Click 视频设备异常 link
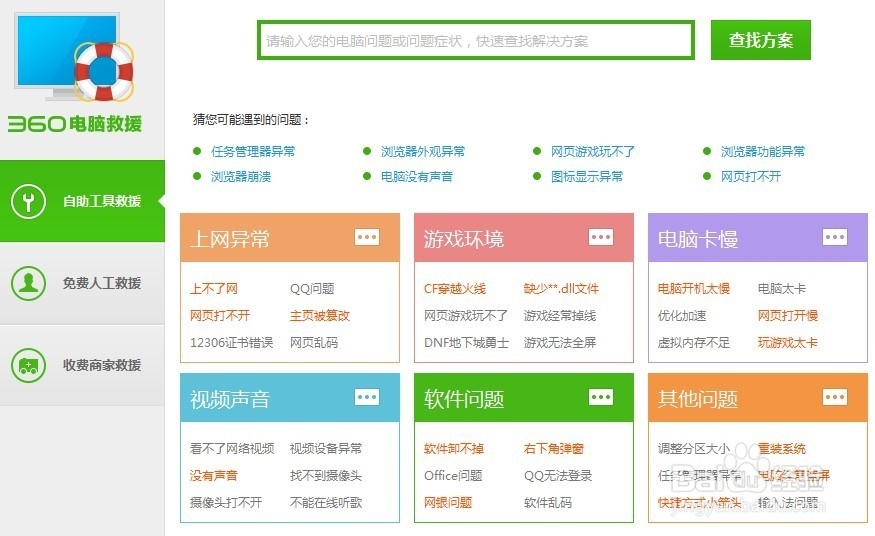This screenshot has height=536, width=875. pos(326,448)
